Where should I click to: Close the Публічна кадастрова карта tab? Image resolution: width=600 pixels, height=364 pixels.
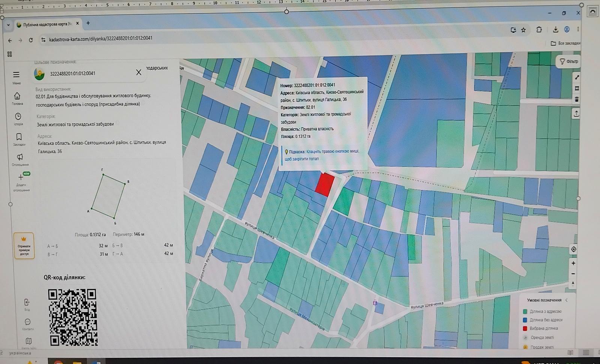click(x=78, y=23)
